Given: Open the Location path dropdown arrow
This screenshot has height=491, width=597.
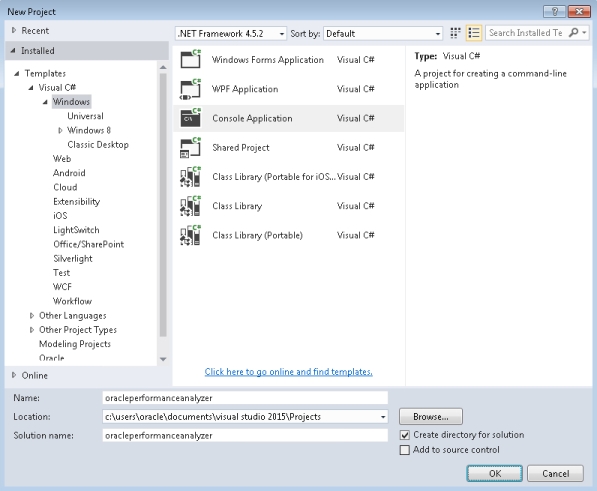Looking at the screenshot, I should tap(383, 417).
